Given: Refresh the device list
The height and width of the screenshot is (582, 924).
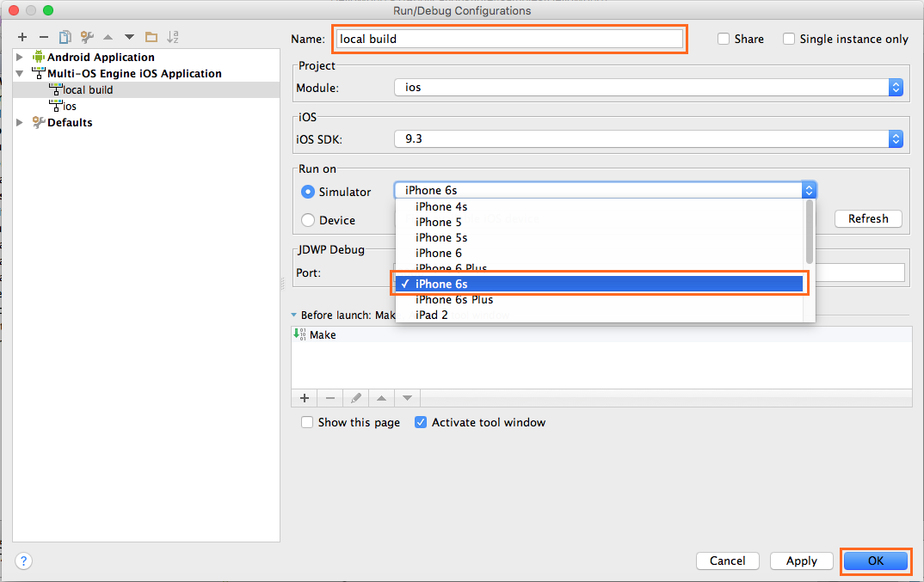Looking at the screenshot, I should 868,218.
